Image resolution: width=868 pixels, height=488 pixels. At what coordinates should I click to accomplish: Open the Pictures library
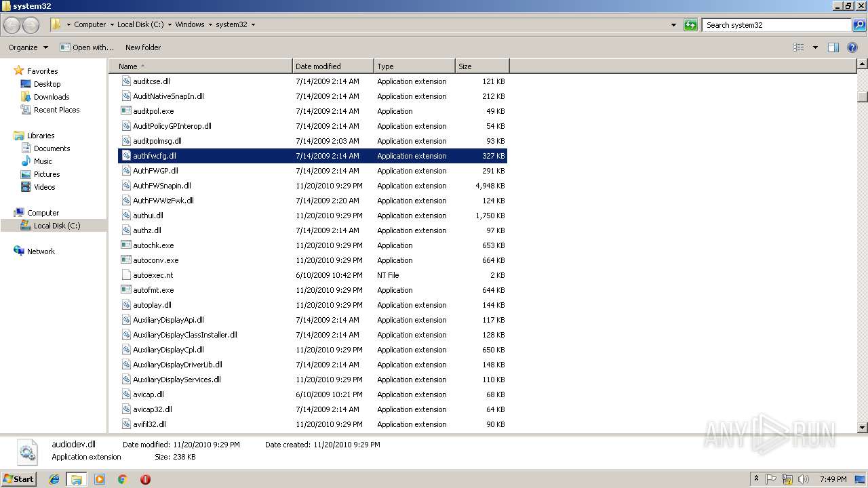pyautogui.click(x=41, y=174)
